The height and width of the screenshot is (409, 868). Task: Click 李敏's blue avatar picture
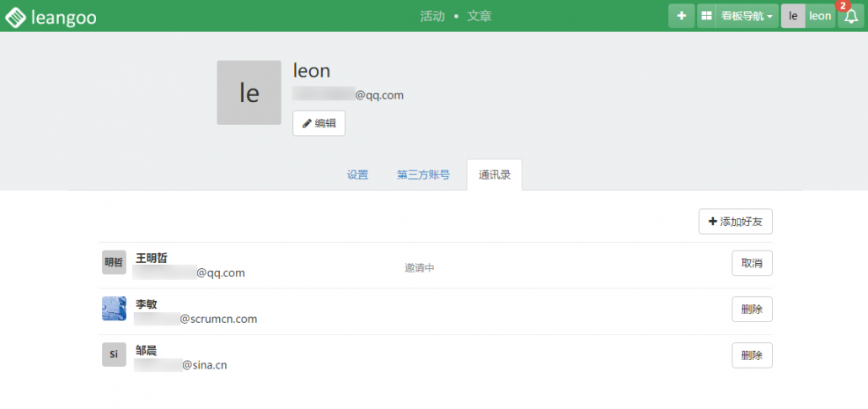(114, 309)
